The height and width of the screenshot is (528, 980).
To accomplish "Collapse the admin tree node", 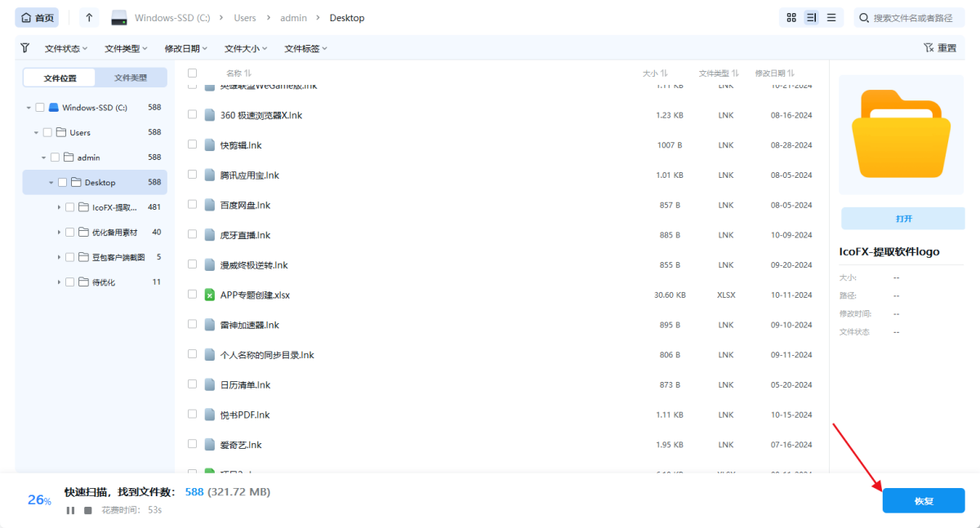I will pyautogui.click(x=43, y=158).
